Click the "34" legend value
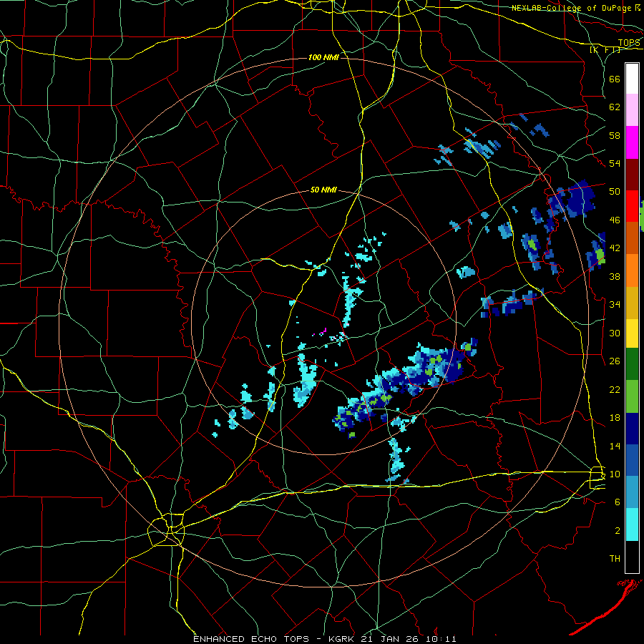Image resolution: width=644 pixels, height=644 pixels. 615,304
